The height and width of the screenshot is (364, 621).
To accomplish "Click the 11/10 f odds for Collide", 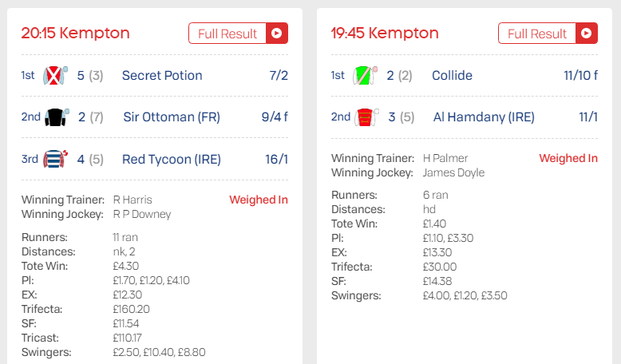I will click(580, 75).
